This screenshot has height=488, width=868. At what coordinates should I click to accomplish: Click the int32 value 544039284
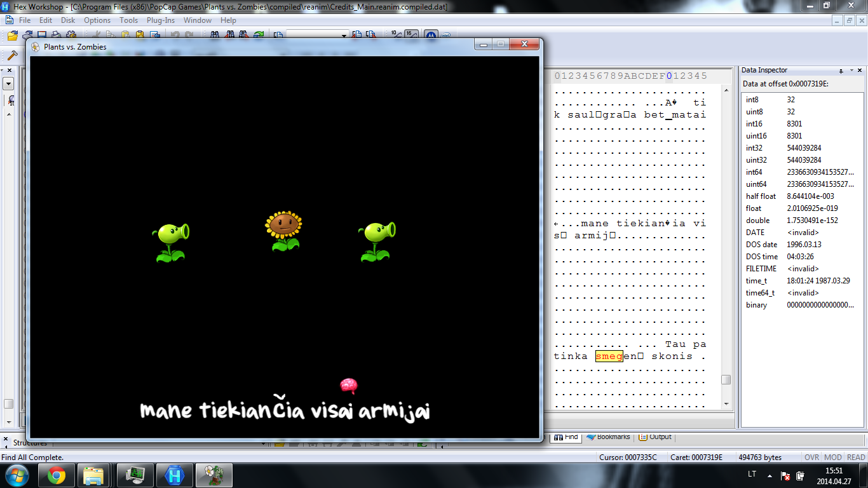point(804,148)
